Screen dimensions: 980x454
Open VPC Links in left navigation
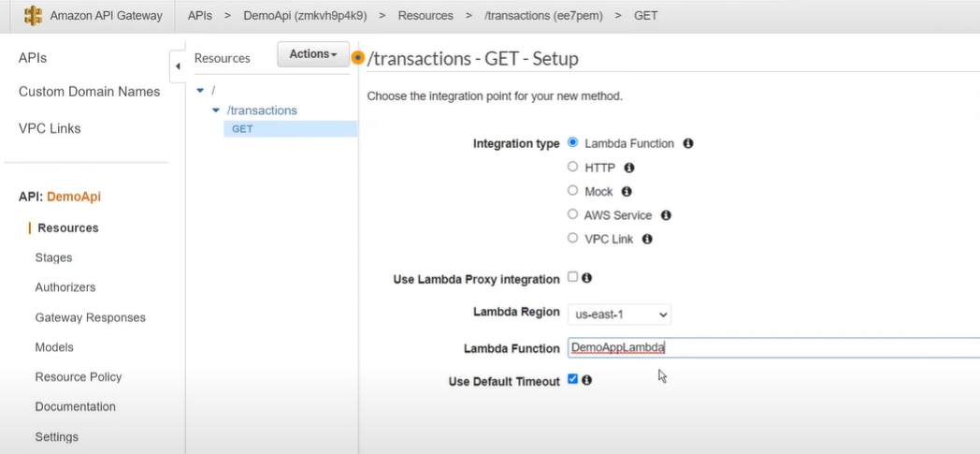[x=50, y=129]
